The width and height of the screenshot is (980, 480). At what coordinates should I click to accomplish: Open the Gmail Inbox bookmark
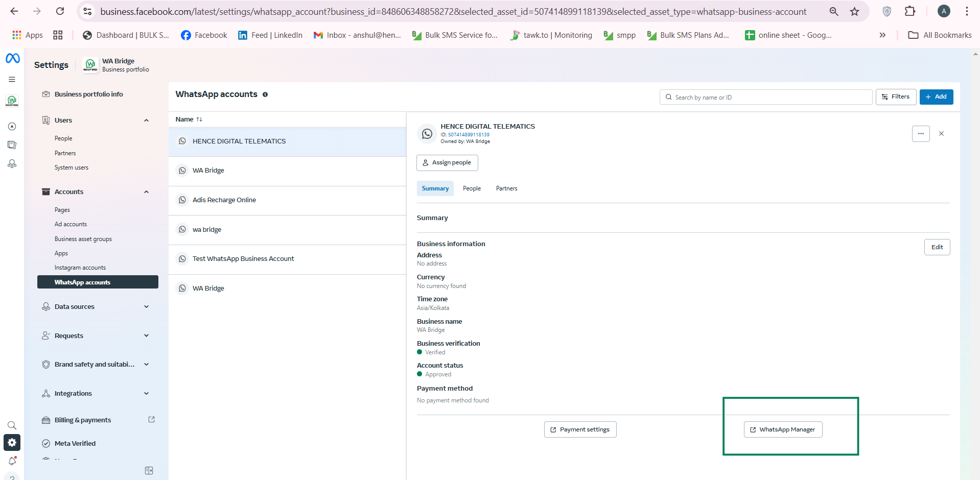click(357, 35)
